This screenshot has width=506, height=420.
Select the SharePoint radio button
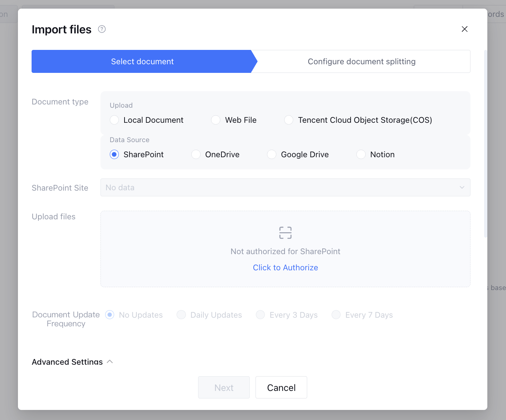click(x=114, y=154)
